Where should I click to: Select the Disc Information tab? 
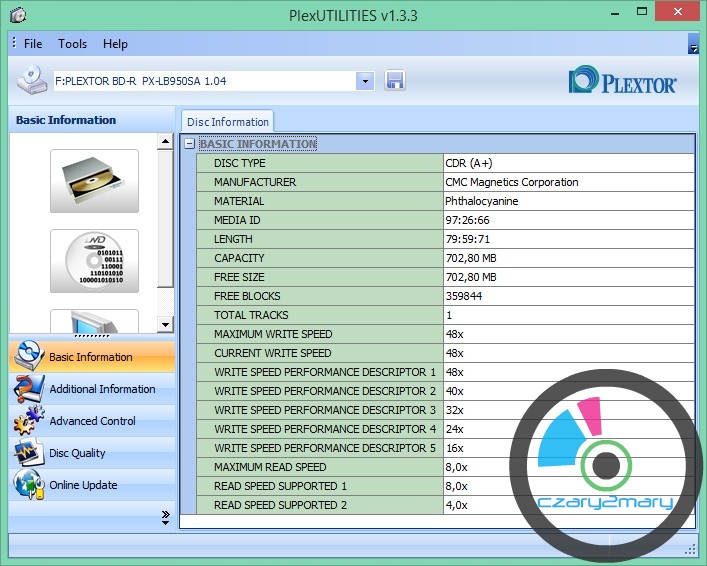coord(228,122)
